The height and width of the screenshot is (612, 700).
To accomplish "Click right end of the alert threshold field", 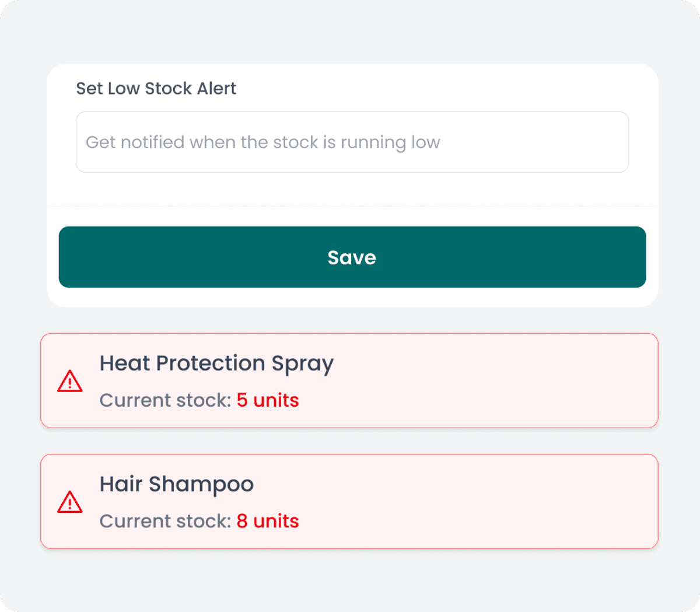I will click(x=607, y=142).
